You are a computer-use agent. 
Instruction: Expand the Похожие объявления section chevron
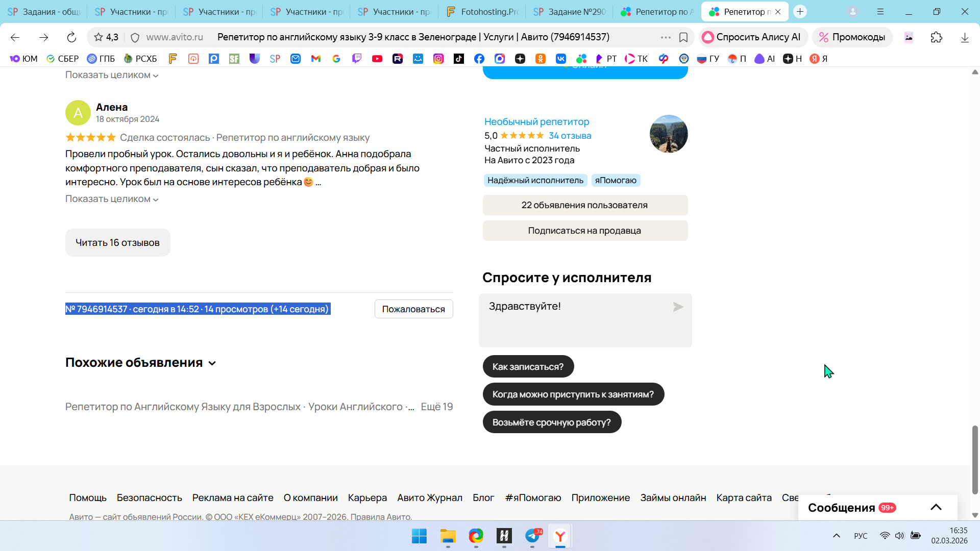click(x=212, y=363)
